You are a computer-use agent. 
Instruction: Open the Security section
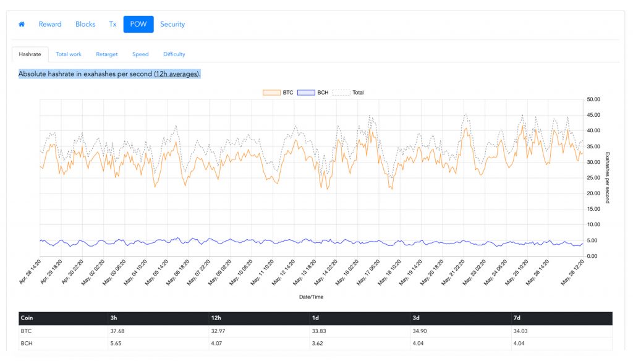tap(172, 24)
